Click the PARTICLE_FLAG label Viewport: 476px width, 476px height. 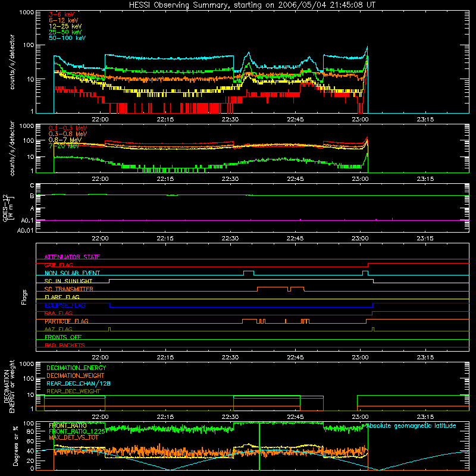click(67, 321)
